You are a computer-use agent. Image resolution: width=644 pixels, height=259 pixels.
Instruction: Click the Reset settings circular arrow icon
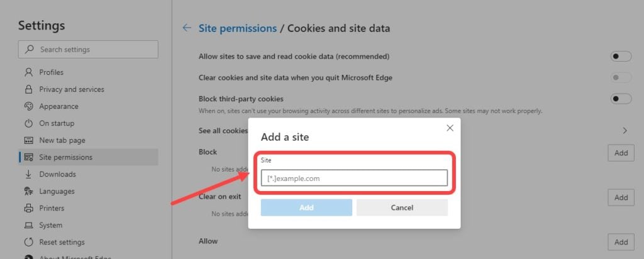tap(28, 242)
